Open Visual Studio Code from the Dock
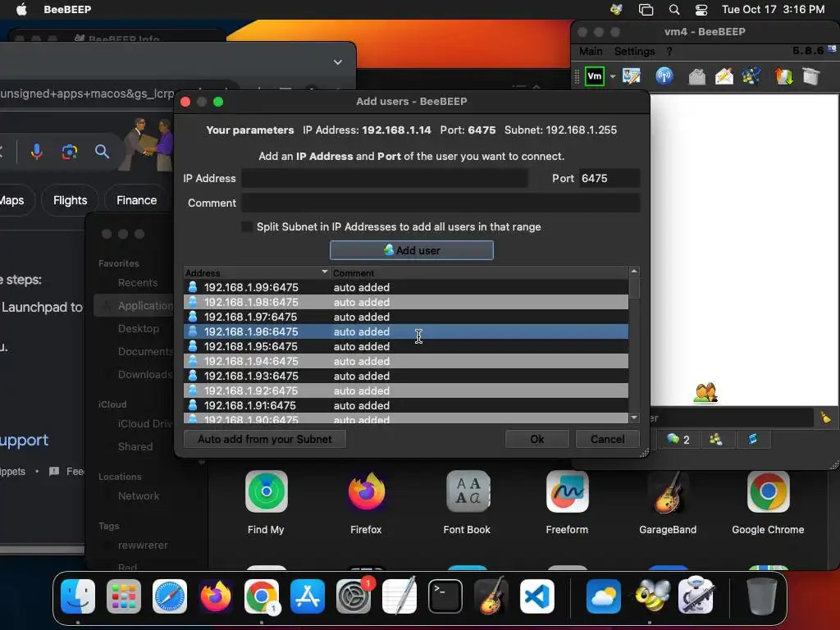840x630 pixels. (x=537, y=596)
